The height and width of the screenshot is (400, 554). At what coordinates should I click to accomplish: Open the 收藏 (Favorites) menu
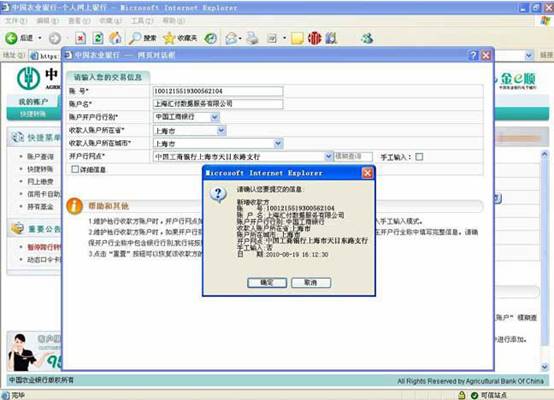tap(111, 21)
